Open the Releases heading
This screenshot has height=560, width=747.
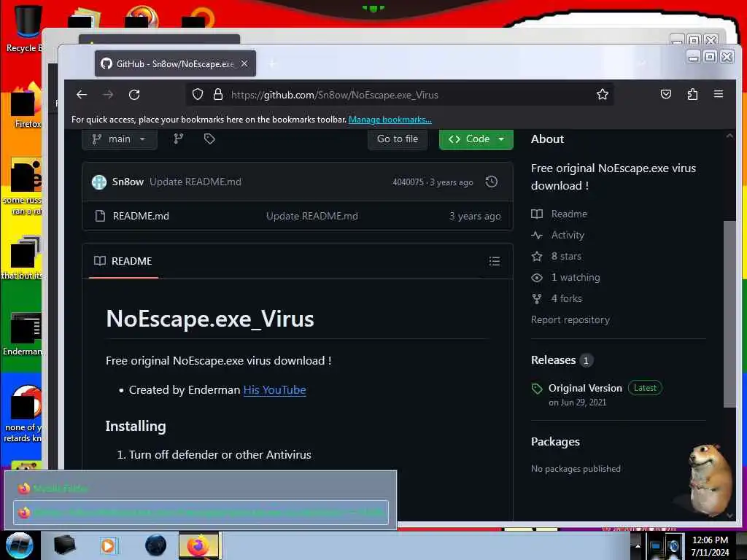(x=554, y=360)
